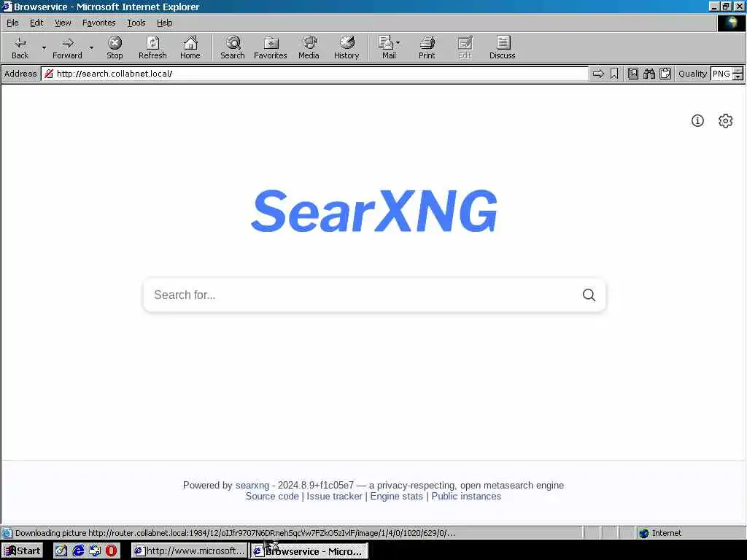Launch Opera from quick launch
747x560 pixels.
(111, 551)
